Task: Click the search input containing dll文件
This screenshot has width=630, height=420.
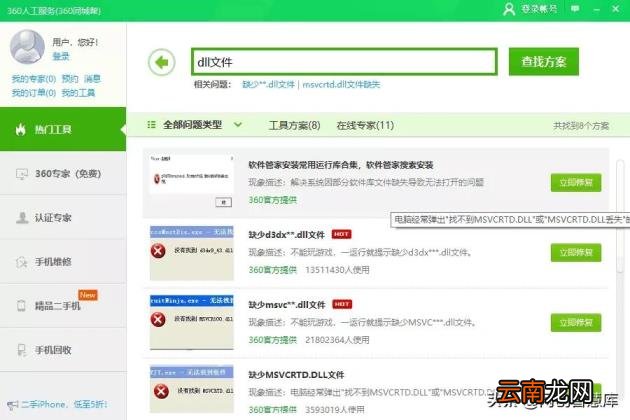Action: [344, 62]
